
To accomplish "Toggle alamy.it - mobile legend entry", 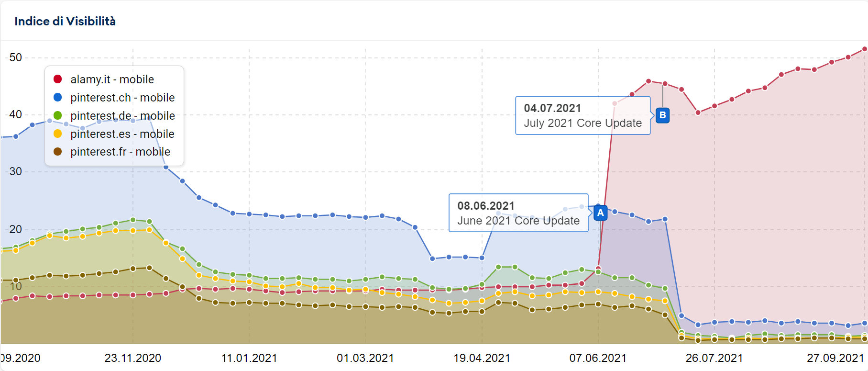I will (x=103, y=79).
